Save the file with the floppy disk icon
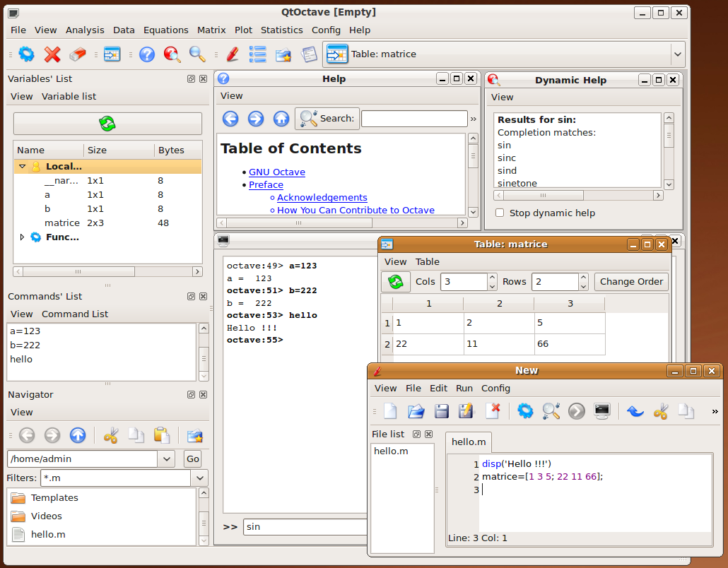 (x=442, y=410)
